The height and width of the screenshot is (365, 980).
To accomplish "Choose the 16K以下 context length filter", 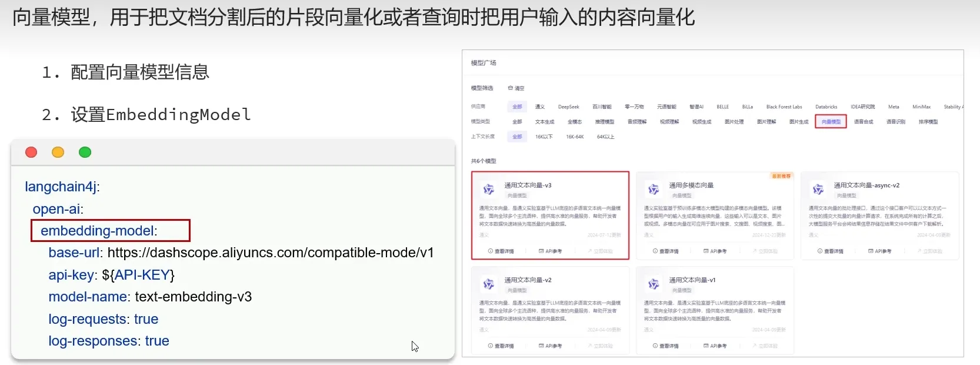I will click(544, 137).
